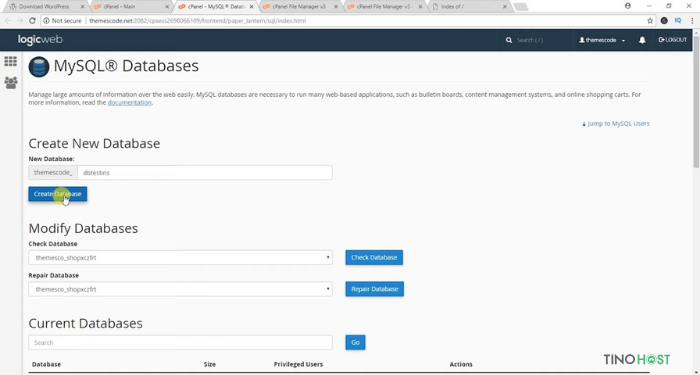Click the logicweb logo

click(40, 40)
